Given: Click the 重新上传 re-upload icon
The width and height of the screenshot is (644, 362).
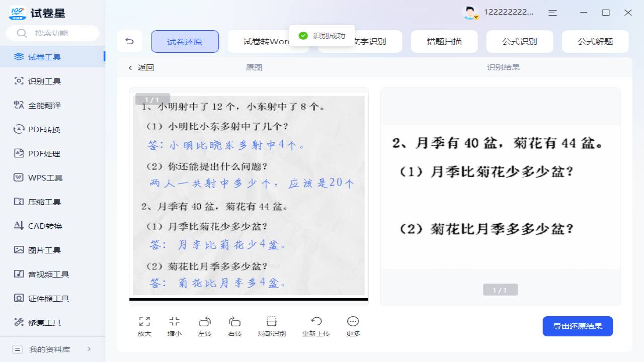Looking at the screenshot, I should 315,325.
